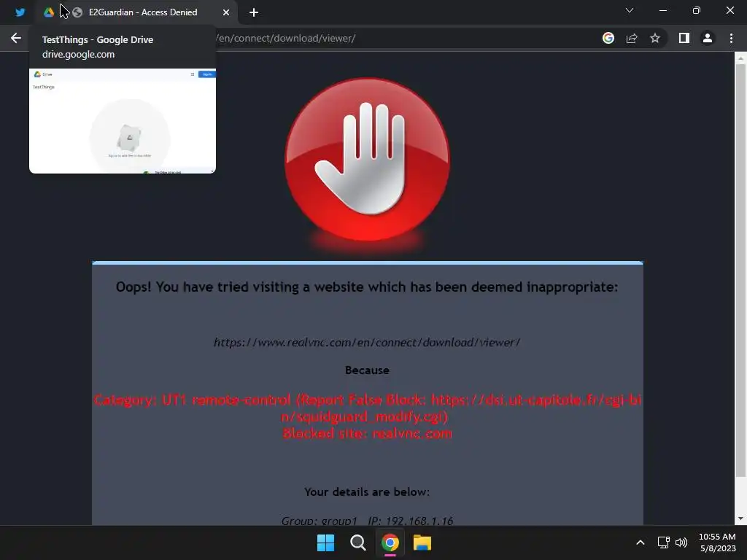Image resolution: width=747 pixels, height=560 pixels.
Task: Open Windows taskbar search
Action: point(357,542)
